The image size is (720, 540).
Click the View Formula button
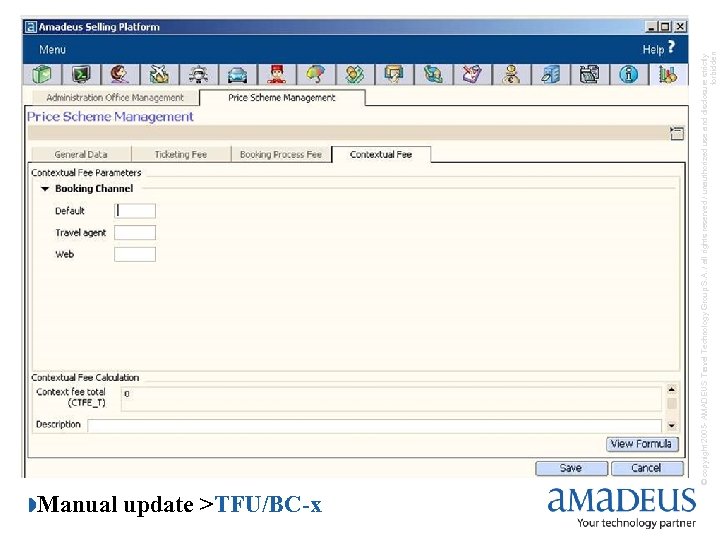(x=642, y=444)
